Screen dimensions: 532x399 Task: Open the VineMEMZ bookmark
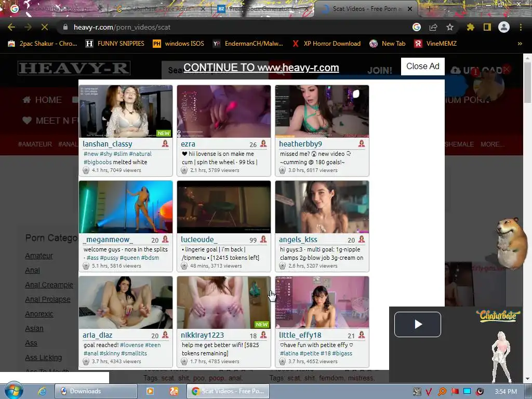(436, 44)
